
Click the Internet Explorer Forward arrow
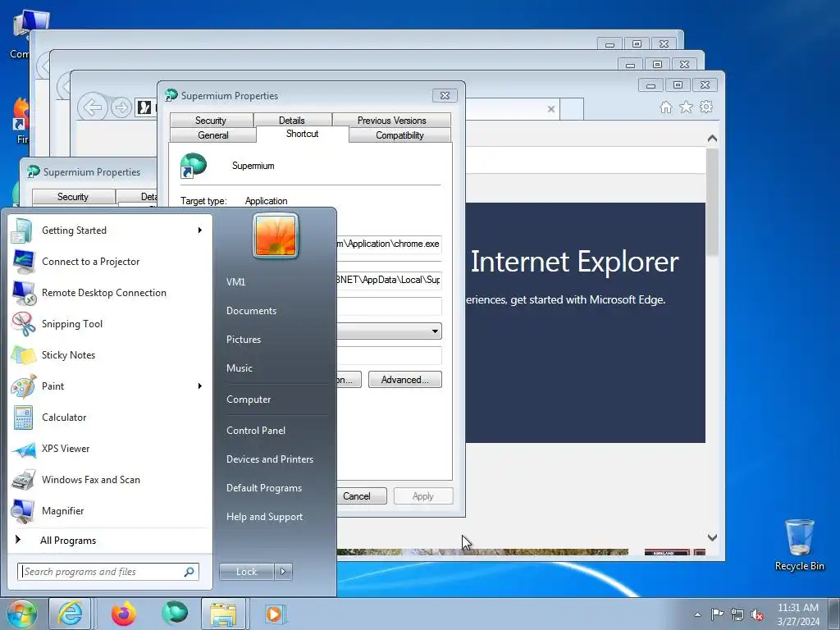pyautogui.click(x=121, y=107)
